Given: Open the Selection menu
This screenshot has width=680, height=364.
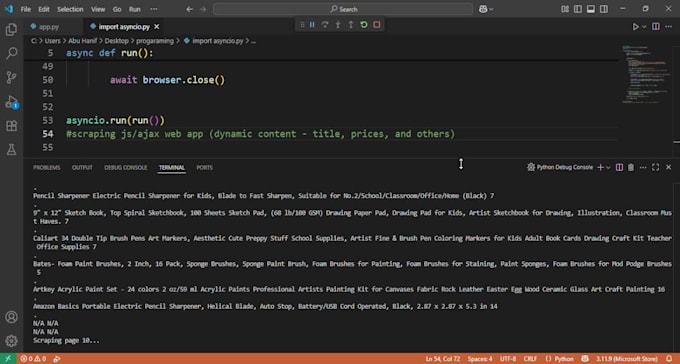Looking at the screenshot, I should pyautogui.click(x=70, y=9).
